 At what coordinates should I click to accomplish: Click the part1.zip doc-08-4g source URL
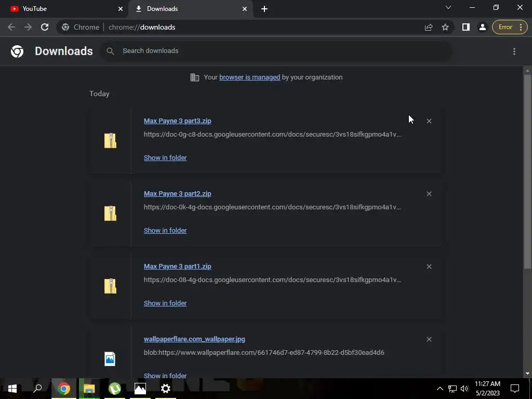272,280
